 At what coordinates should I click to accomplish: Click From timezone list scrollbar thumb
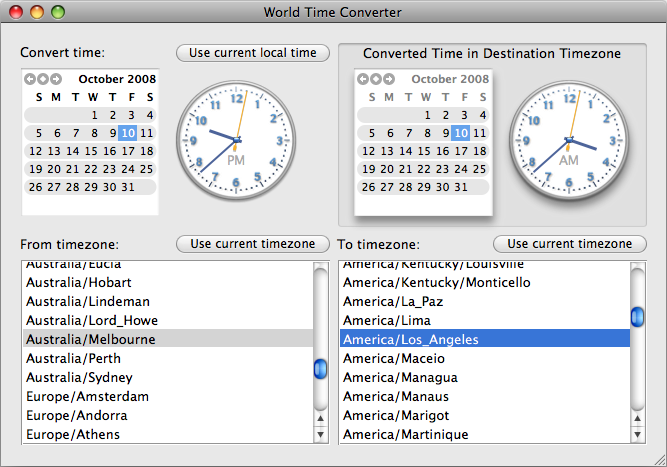click(x=320, y=369)
